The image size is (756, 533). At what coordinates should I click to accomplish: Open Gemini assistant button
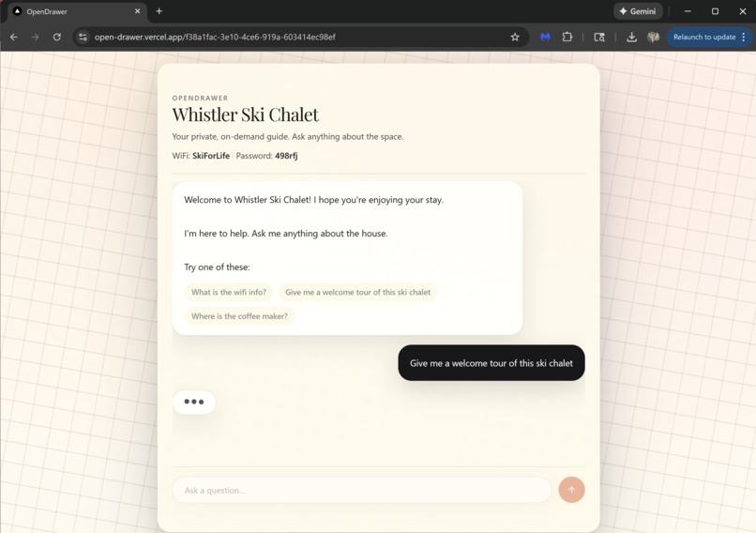coord(638,11)
